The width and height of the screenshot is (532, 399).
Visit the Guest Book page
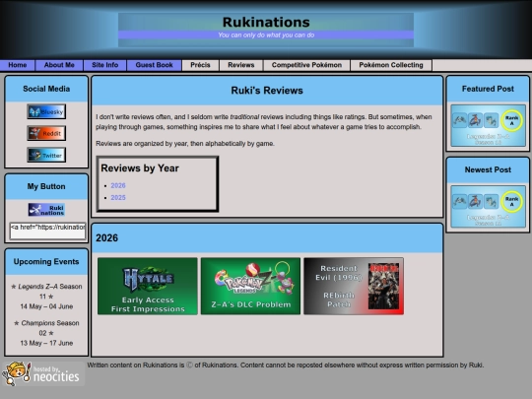[154, 65]
